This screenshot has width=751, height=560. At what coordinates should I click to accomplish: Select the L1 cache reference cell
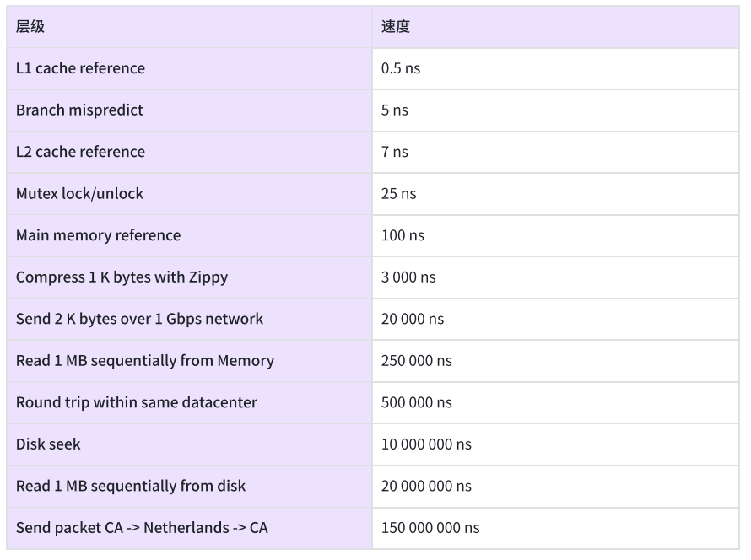(190, 68)
